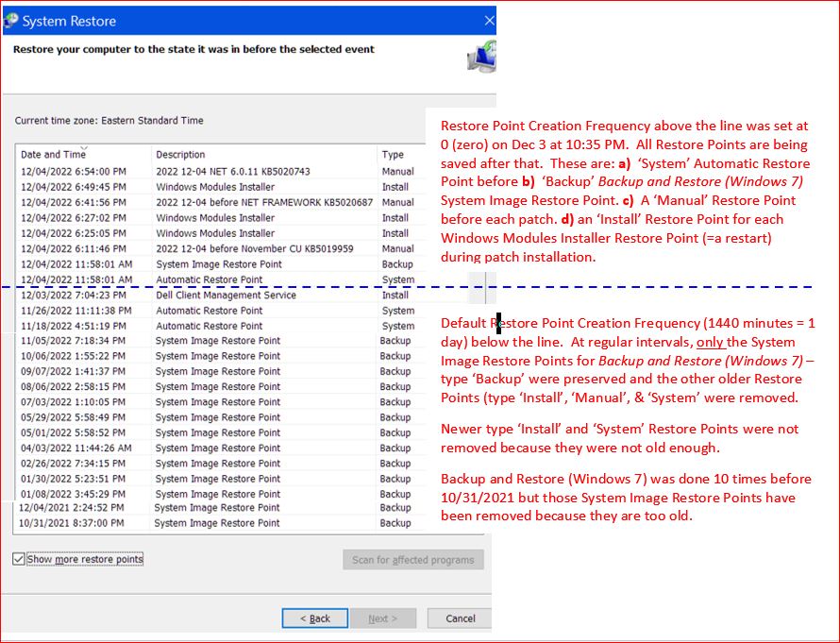Sort by the Date and Time column header
The image size is (840, 643).
54,155
